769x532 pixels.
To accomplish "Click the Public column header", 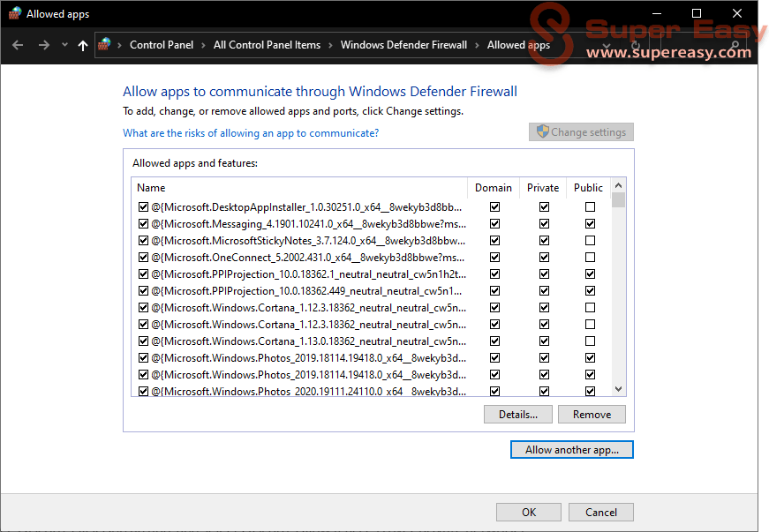I will [588, 188].
